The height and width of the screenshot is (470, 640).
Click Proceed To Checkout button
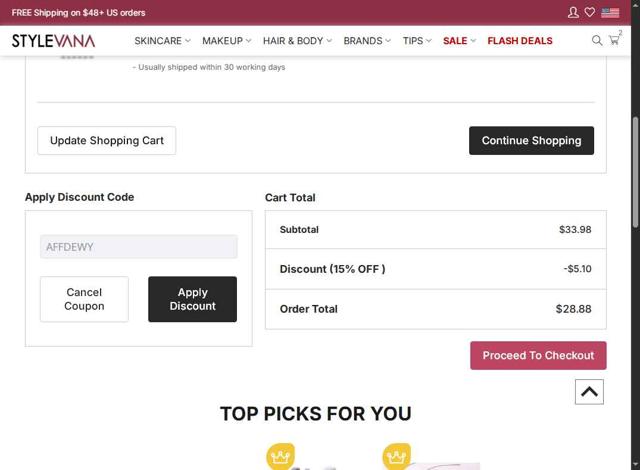(x=538, y=355)
